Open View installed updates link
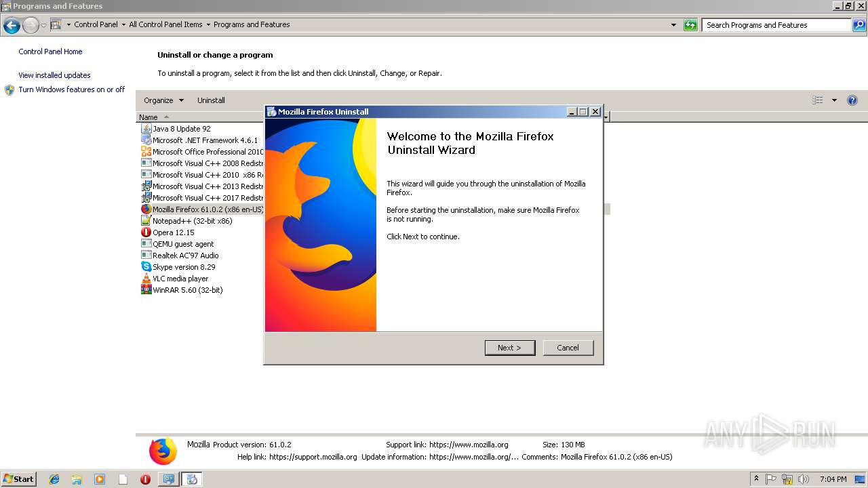868x488 pixels. 54,75
